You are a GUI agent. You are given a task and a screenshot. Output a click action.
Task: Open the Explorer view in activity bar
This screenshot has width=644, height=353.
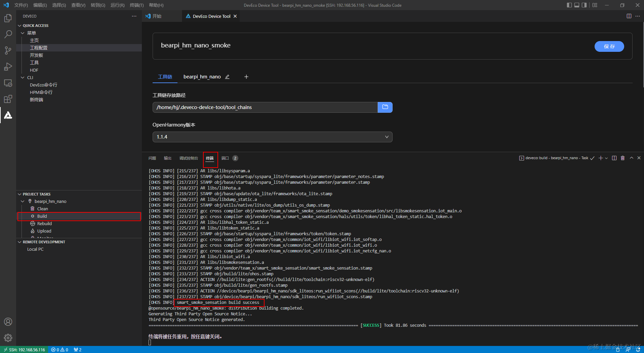tap(8, 18)
